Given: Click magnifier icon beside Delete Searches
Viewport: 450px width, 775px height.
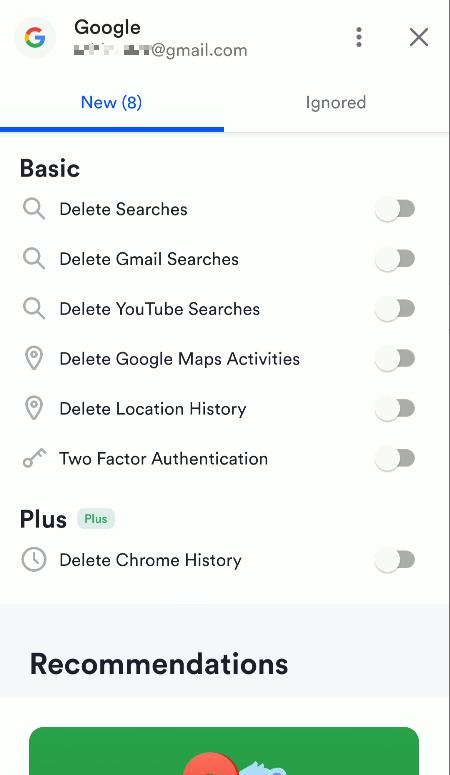Looking at the screenshot, I should (x=34, y=209).
